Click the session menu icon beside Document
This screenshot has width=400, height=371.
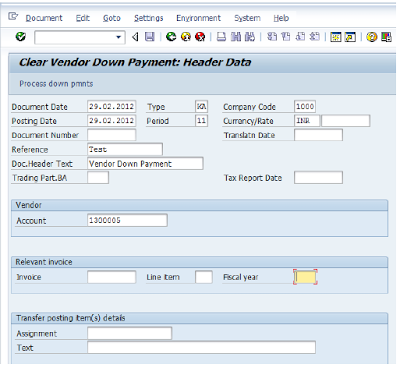(x=13, y=16)
